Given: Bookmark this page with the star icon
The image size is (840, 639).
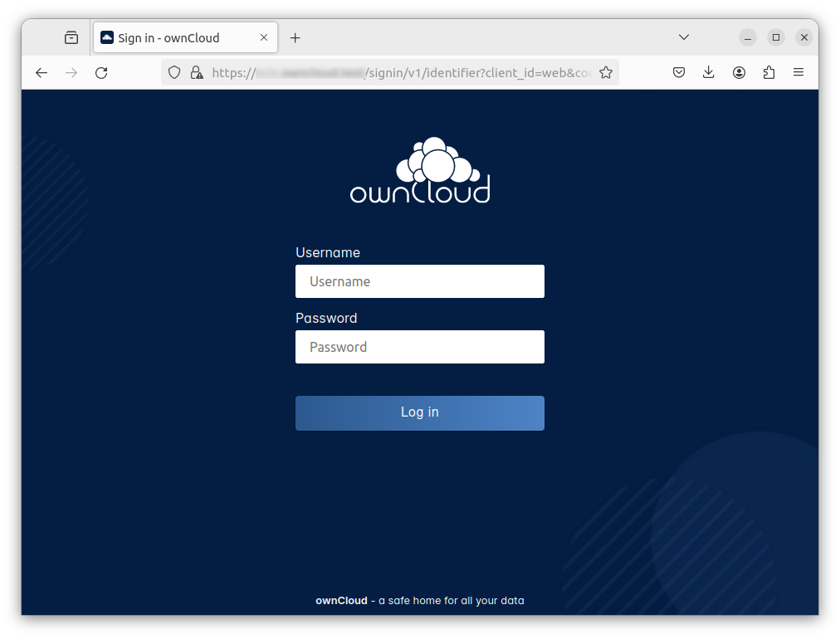Looking at the screenshot, I should click(606, 72).
